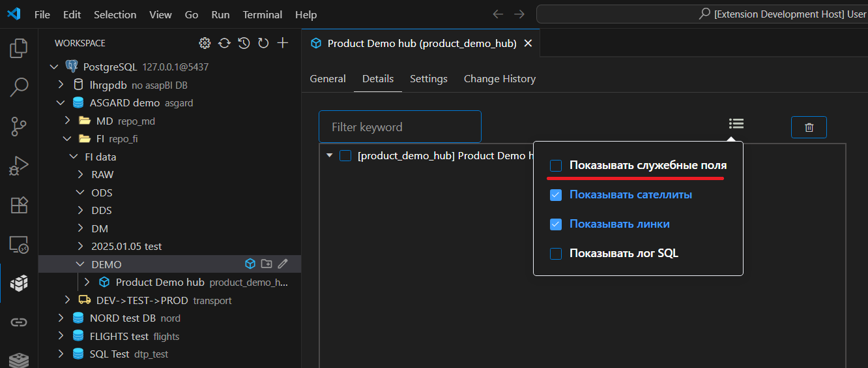Click the add plus icon in Workspace header
Image resolution: width=868 pixels, height=368 pixels.
tap(283, 43)
